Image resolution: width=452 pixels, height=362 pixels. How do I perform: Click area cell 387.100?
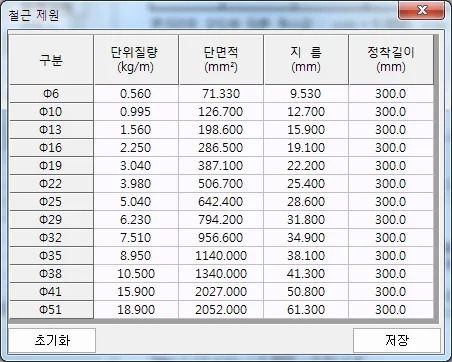click(221, 166)
